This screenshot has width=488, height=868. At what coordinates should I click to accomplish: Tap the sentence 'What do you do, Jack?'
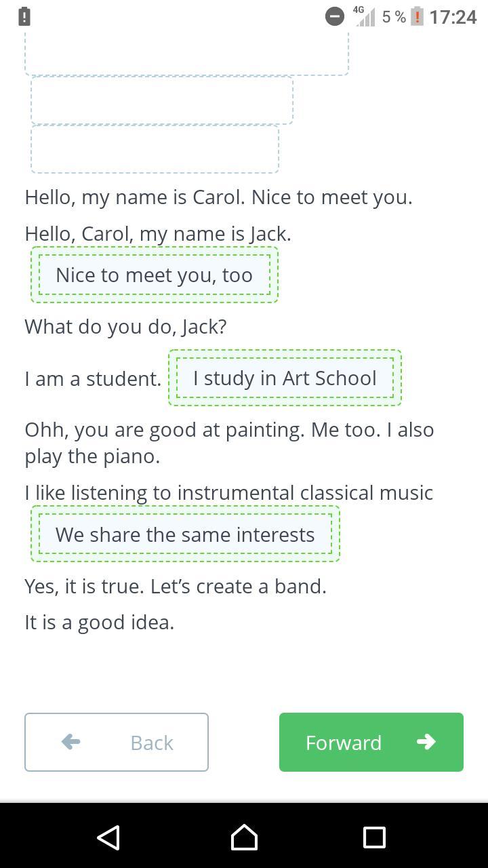pos(125,326)
